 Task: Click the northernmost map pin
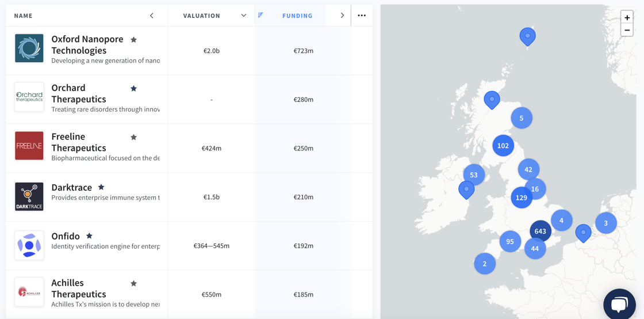[527, 37]
